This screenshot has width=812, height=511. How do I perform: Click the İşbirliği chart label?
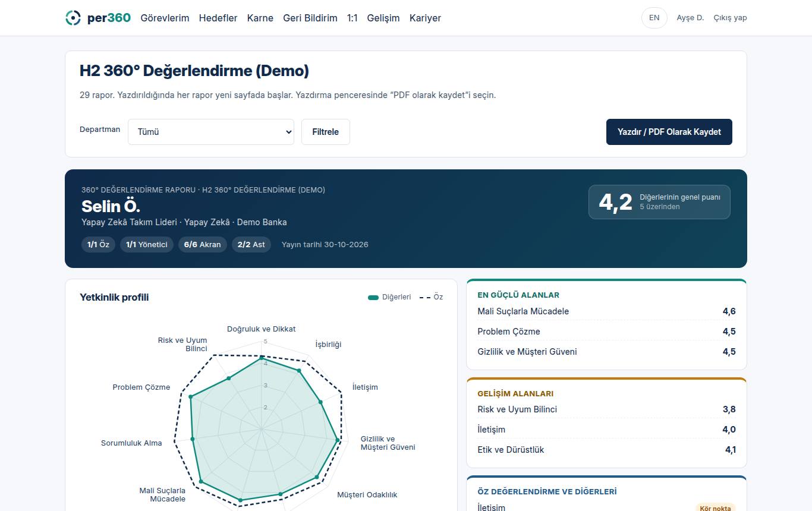click(x=328, y=345)
